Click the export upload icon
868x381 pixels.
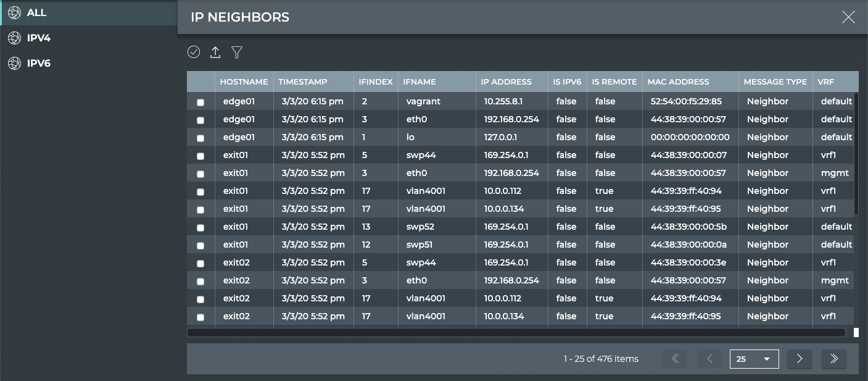(215, 52)
